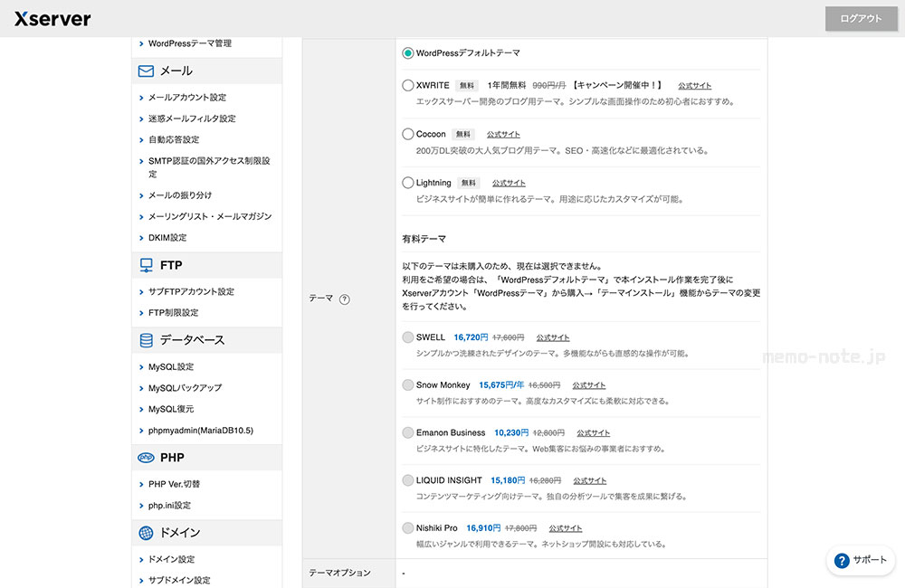Image resolution: width=905 pixels, height=588 pixels.
Task: Open MySQL復元 menu item
Action: (171, 409)
